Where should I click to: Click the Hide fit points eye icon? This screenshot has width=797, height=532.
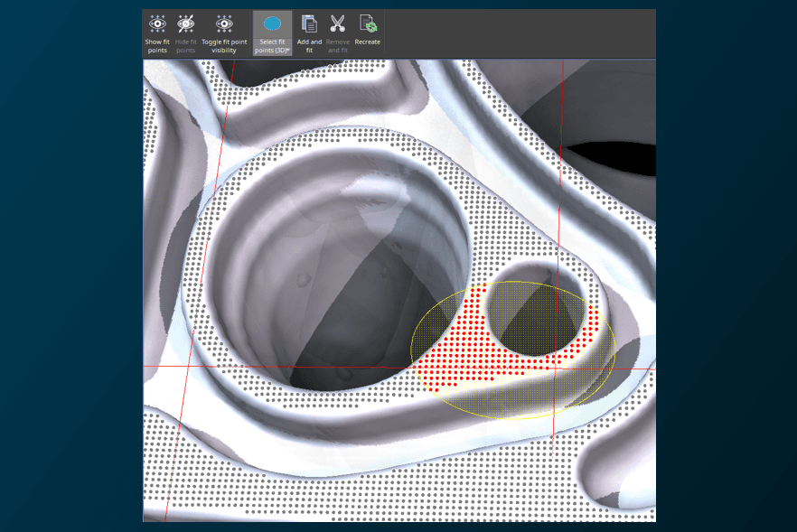click(187, 24)
